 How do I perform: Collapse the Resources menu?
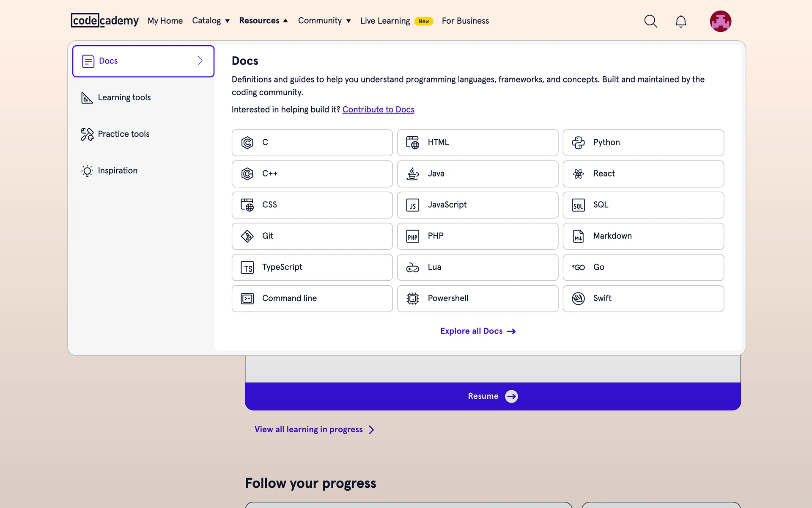click(x=263, y=21)
